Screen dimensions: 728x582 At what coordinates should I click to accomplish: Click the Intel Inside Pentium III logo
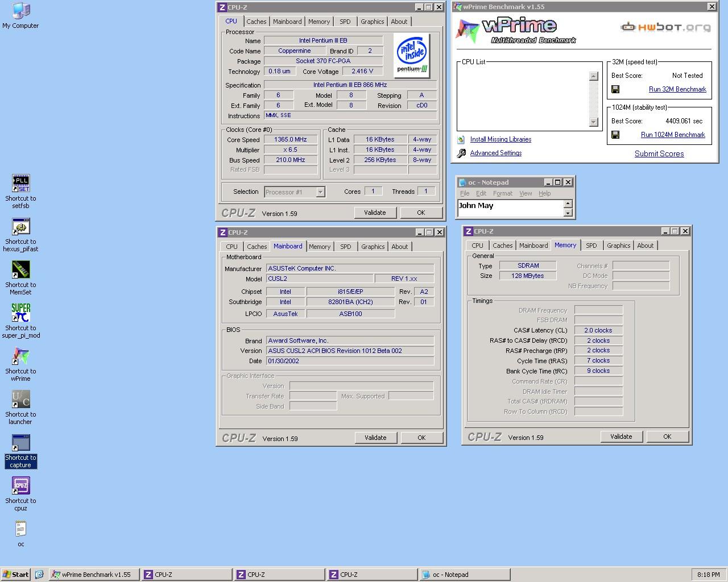coord(411,56)
